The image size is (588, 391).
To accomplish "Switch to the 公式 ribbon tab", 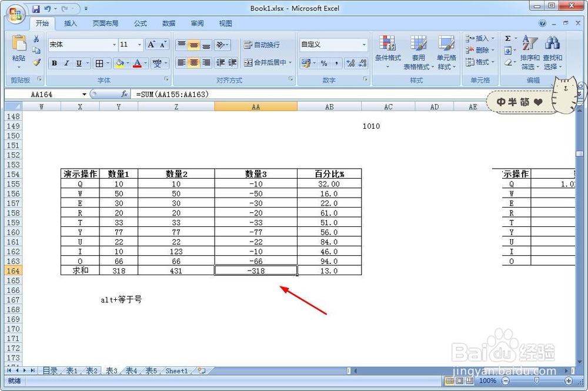I will coord(139,24).
